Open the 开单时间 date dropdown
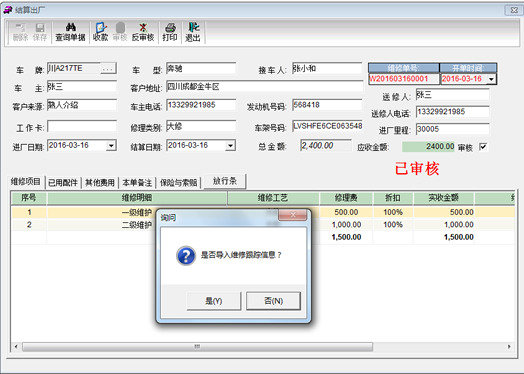Viewport: 524px width, 374px height. click(491, 79)
